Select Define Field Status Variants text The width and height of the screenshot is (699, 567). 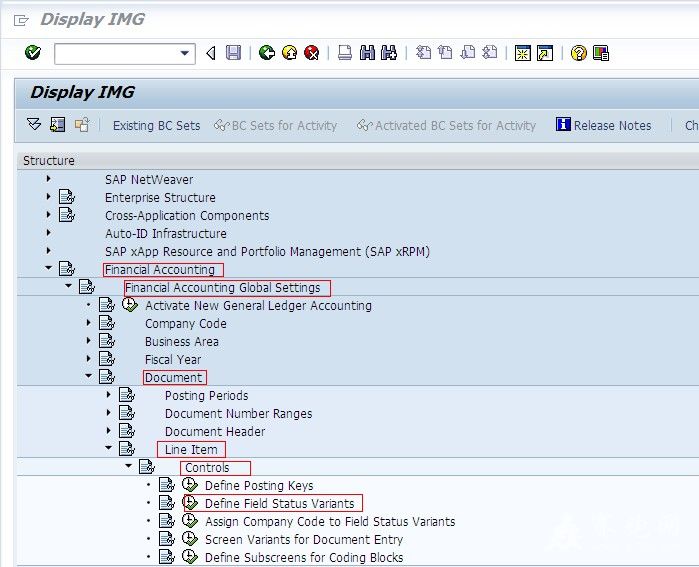(x=280, y=504)
